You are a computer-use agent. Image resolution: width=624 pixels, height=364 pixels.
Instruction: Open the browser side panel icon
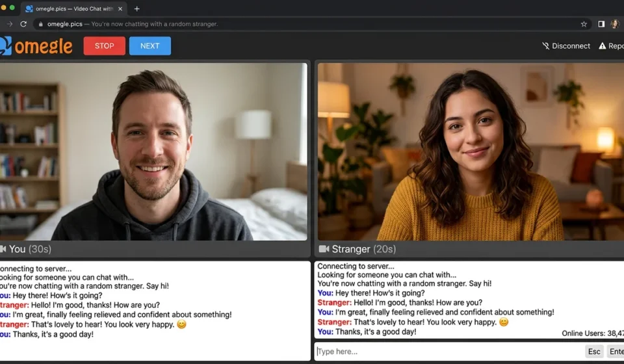601,24
